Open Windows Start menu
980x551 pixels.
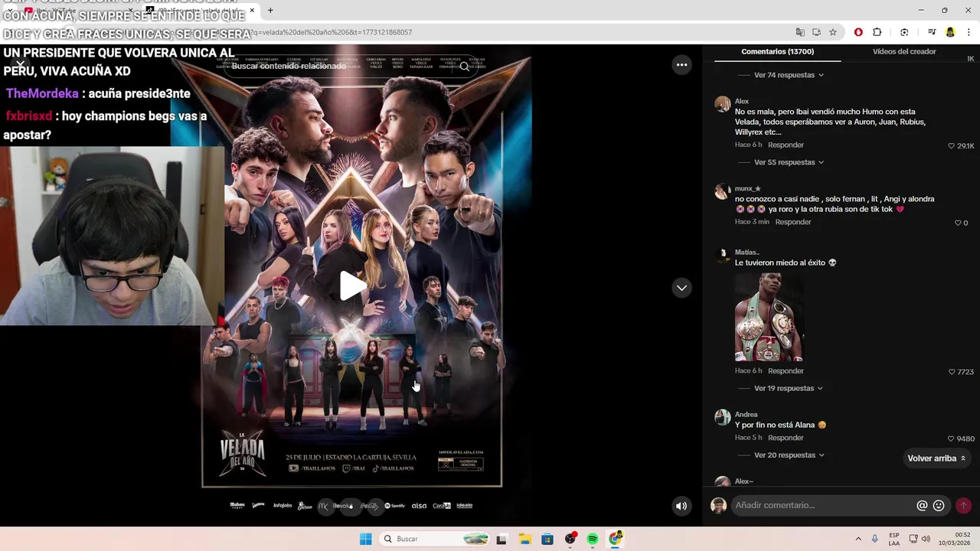point(366,539)
